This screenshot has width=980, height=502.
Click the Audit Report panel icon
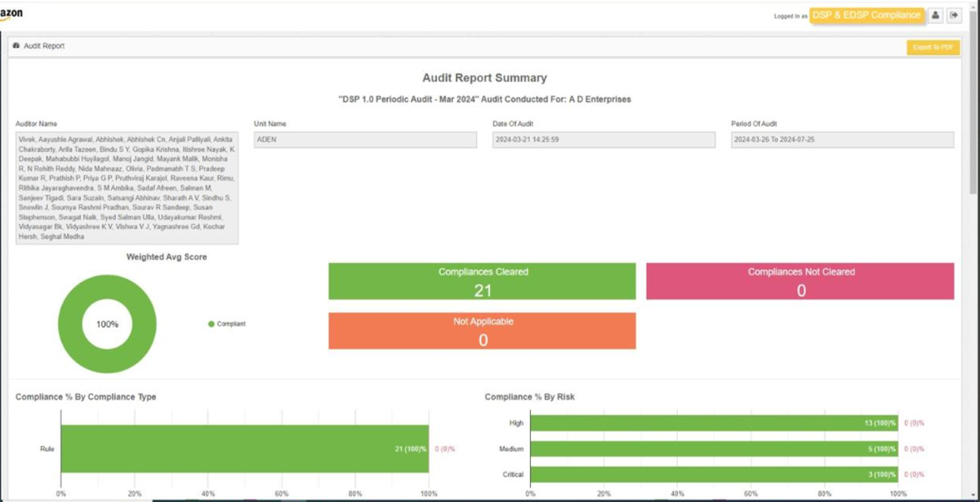point(16,46)
